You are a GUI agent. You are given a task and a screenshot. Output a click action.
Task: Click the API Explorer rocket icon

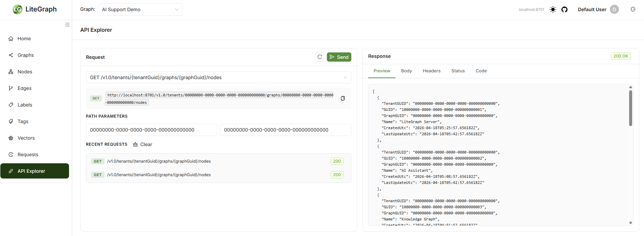tap(11, 171)
